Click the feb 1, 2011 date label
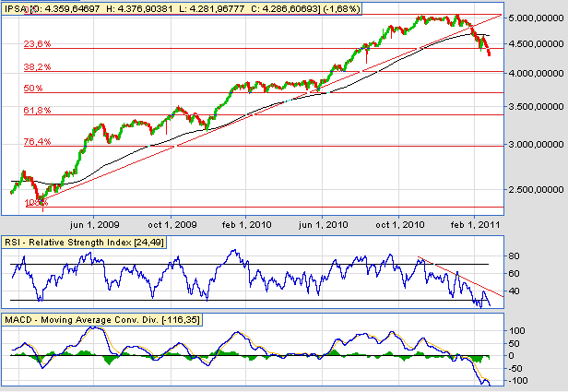This screenshot has width=568, height=392. [475, 225]
